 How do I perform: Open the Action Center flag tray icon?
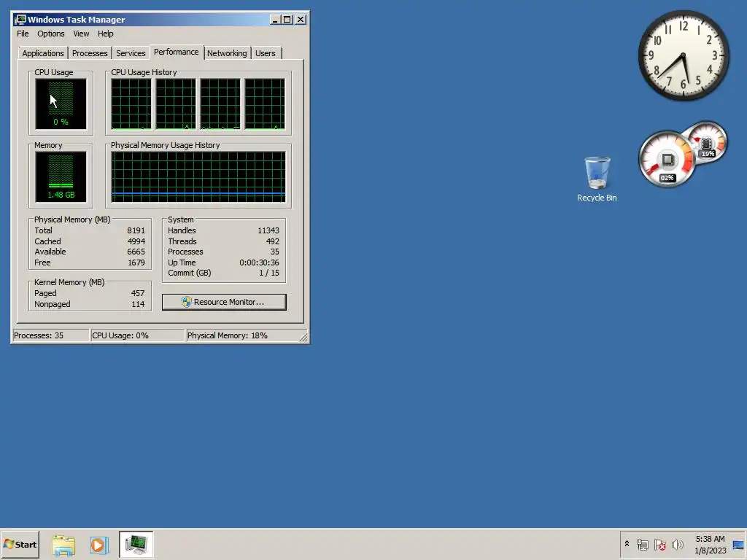659,545
